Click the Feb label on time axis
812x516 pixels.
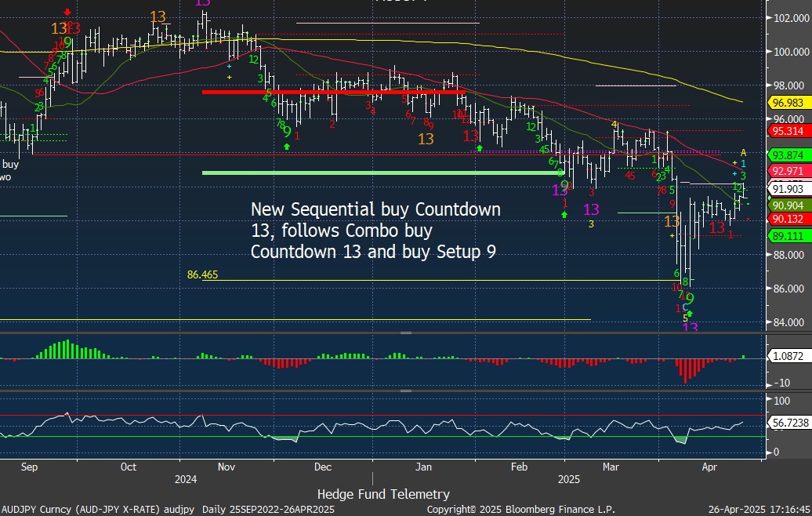519,467
